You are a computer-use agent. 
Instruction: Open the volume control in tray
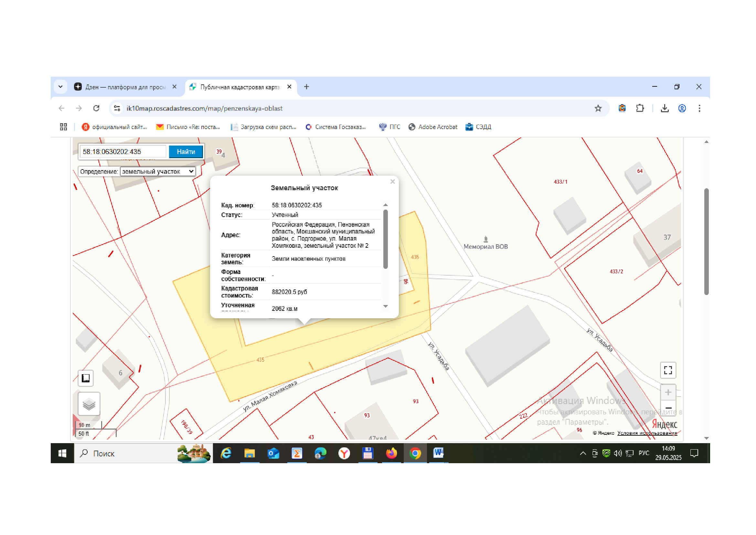tap(618, 453)
